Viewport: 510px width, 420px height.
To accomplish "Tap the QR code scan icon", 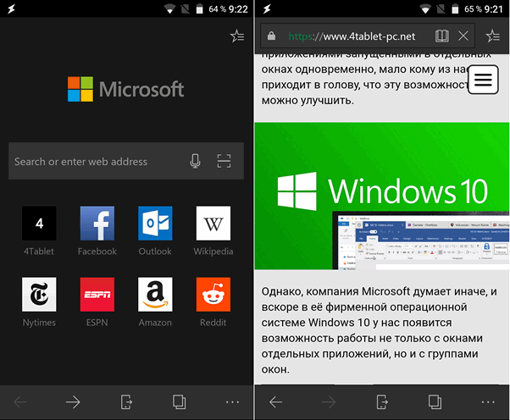I will (225, 161).
